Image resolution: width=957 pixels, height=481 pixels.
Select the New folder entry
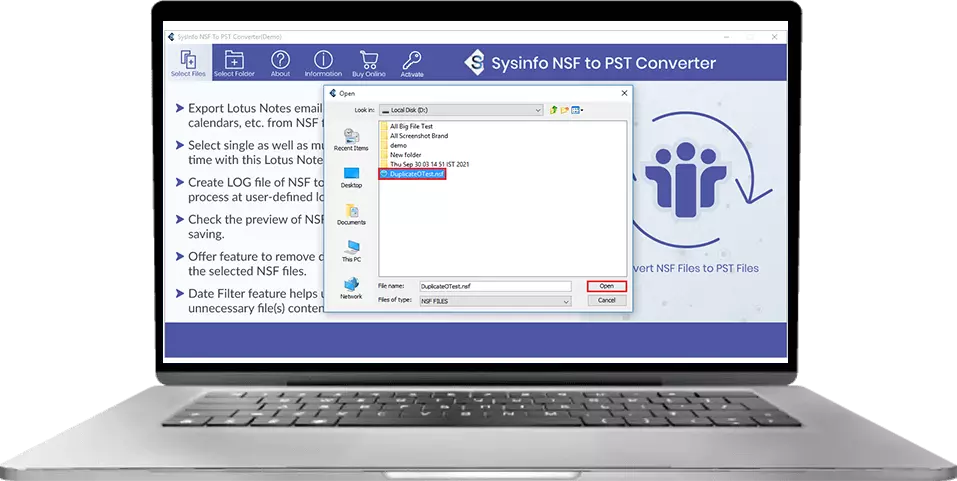click(x=401, y=155)
